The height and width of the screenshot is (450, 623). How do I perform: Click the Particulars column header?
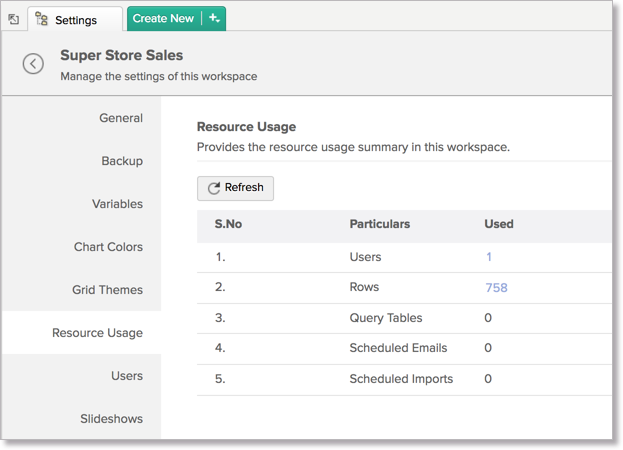(x=379, y=224)
